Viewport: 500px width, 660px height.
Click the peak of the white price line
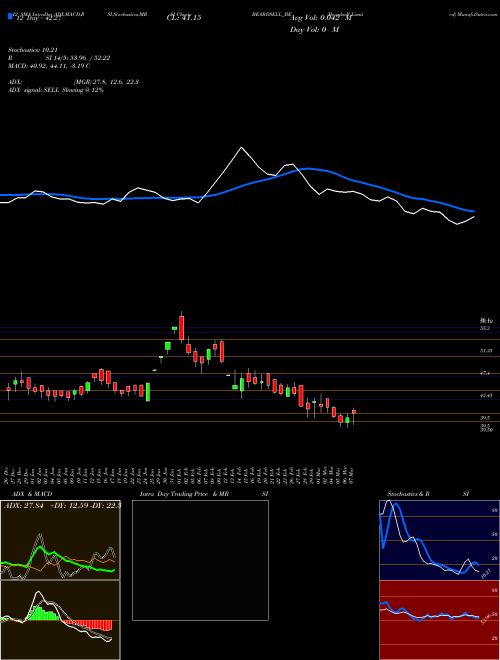(x=241, y=147)
